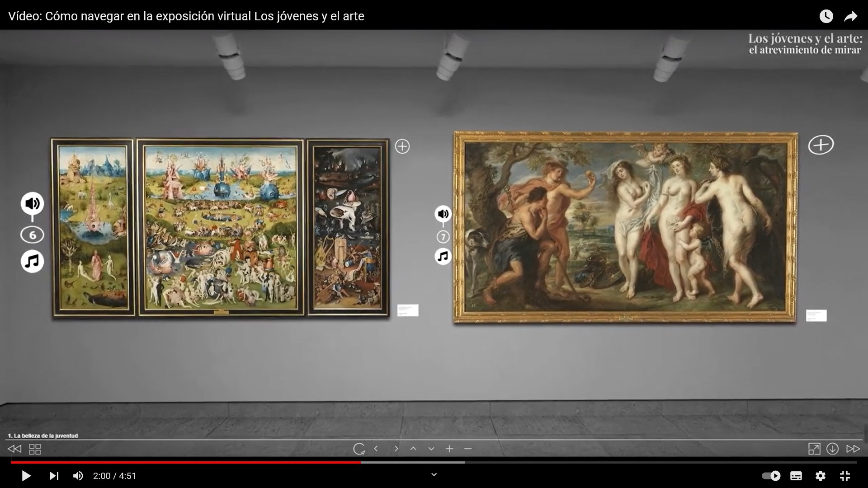Viewport: 868px width, 488px height.
Task: Open video settings gear
Action: (820, 476)
